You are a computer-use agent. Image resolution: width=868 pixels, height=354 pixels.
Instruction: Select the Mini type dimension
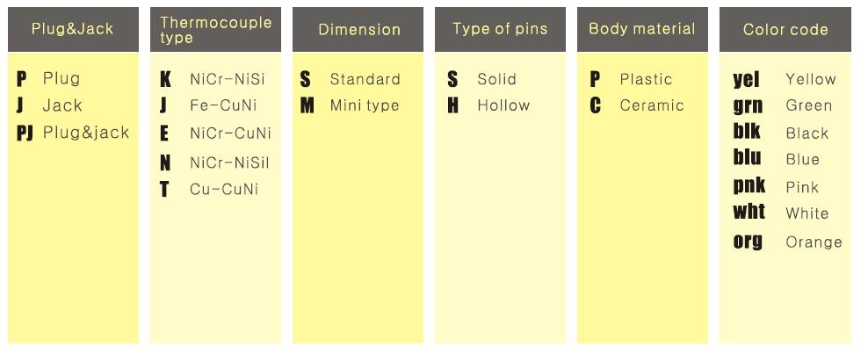pyautogui.click(x=364, y=105)
